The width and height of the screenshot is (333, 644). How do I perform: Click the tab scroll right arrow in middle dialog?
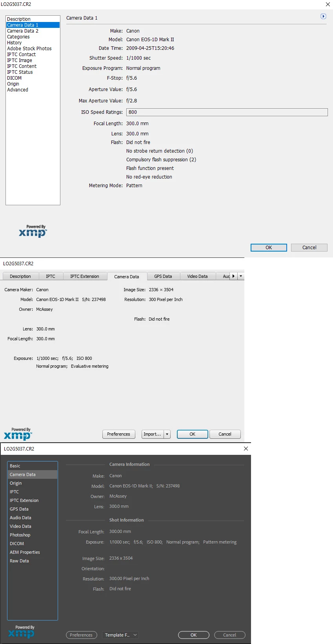click(233, 276)
